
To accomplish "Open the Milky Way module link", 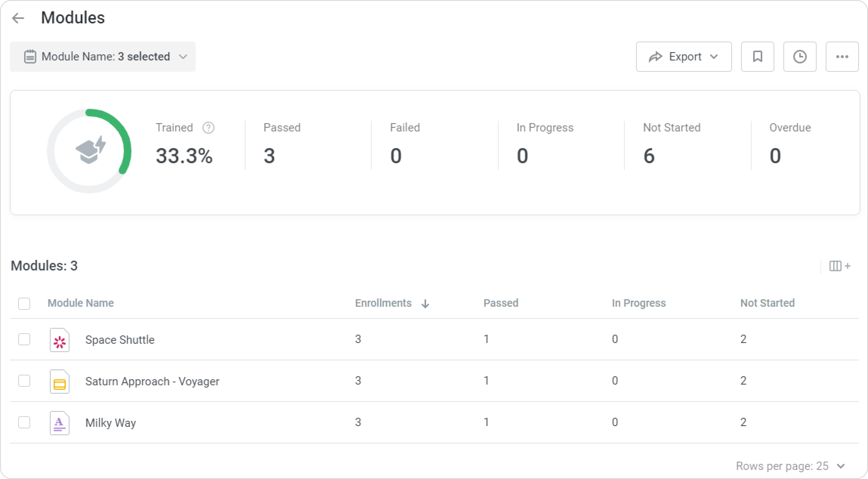I will [x=110, y=423].
